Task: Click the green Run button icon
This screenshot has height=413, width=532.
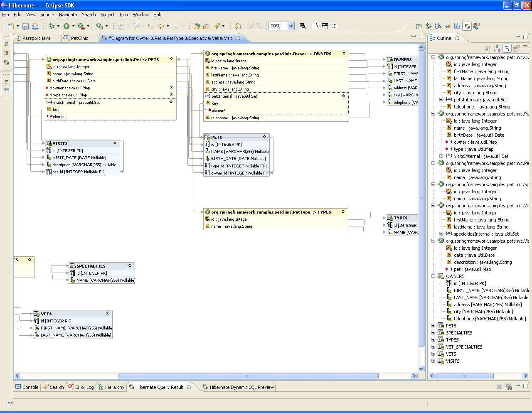Action: (66, 26)
